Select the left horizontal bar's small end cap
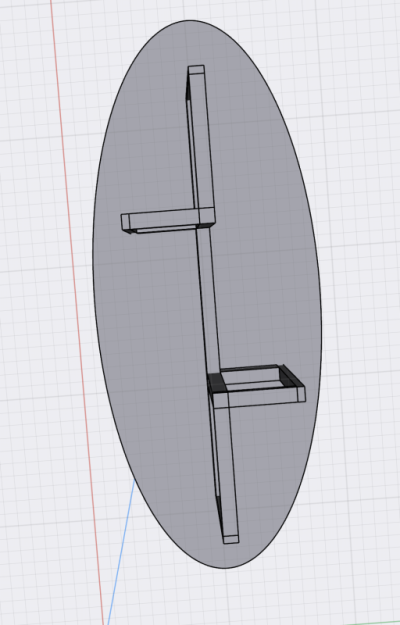This screenshot has height=625, width=400. tap(125, 222)
